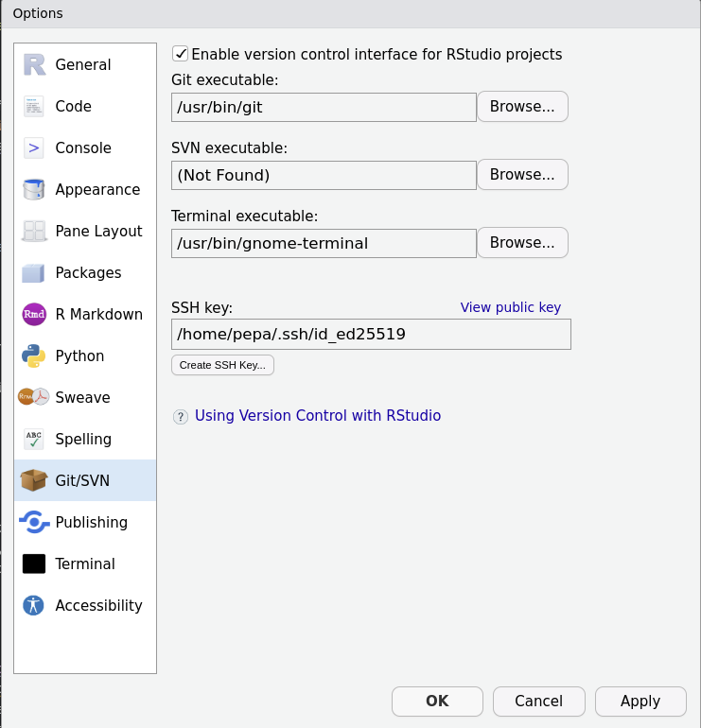Screen dimensions: 701x728
Task: Select the Console settings section
Action: pyautogui.click(x=85, y=148)
